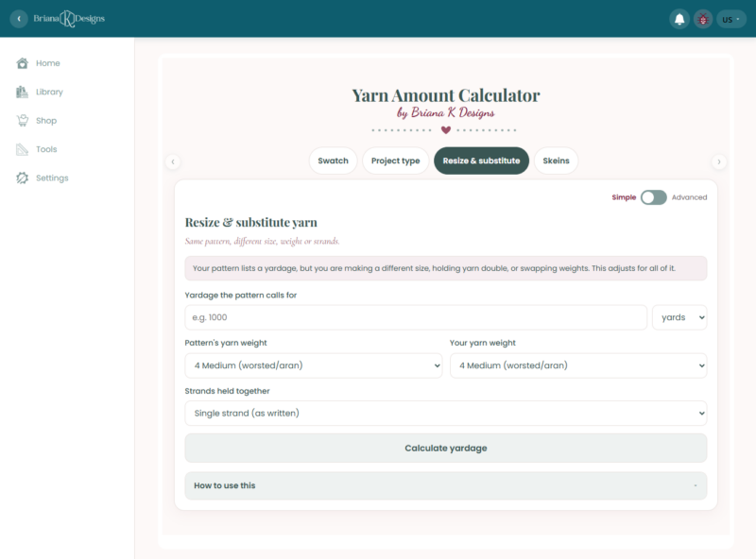Switch to the Skeins tab

pyautogui.click(x=556, y=161)
